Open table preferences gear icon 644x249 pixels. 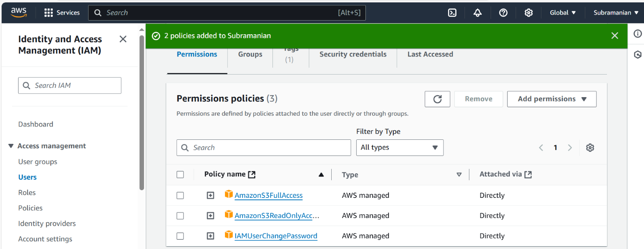pyautogui.click(x=590, y=148)
